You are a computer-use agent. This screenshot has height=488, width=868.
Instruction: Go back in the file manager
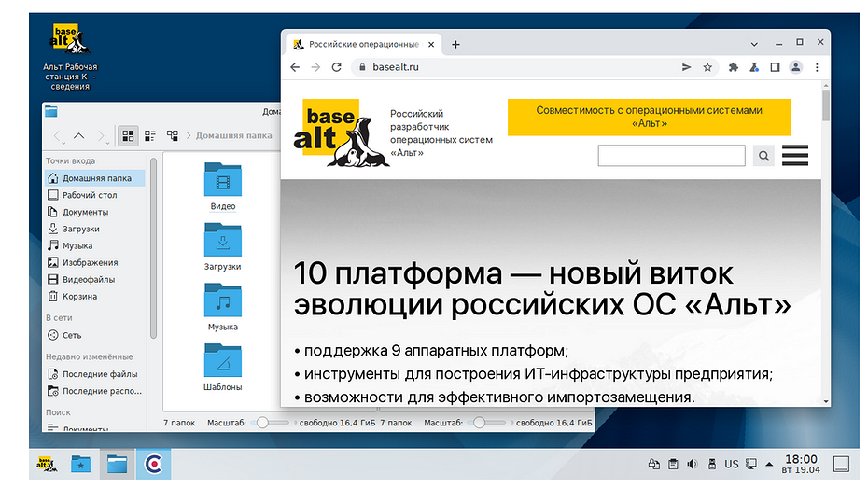click(58, 135)
